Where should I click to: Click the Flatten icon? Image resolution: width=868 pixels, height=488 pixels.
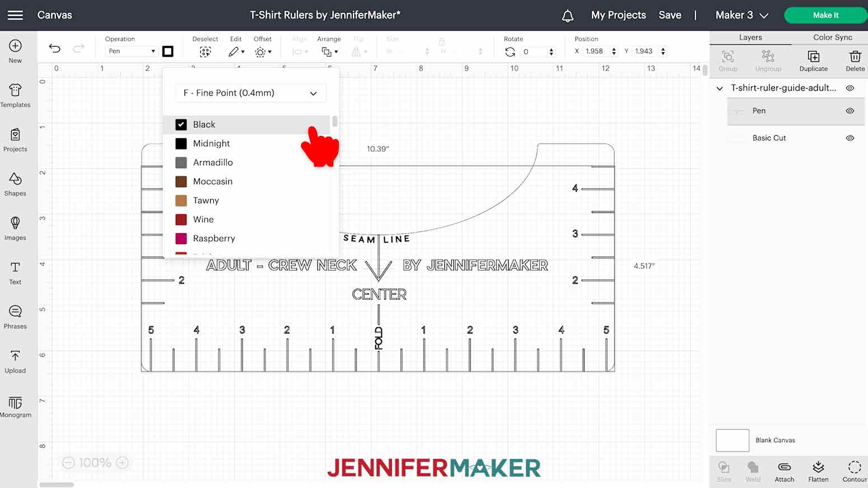(818, 467)
